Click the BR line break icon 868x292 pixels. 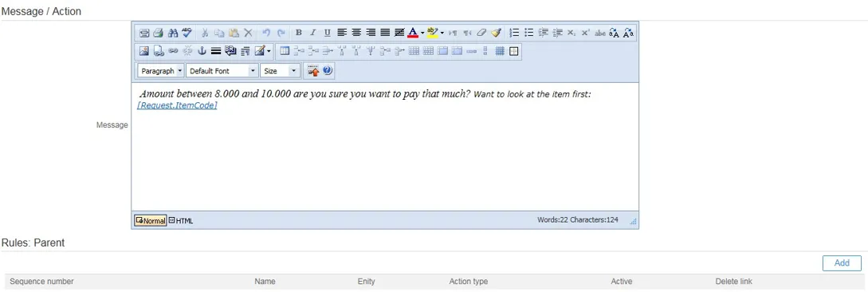[230, 51]
